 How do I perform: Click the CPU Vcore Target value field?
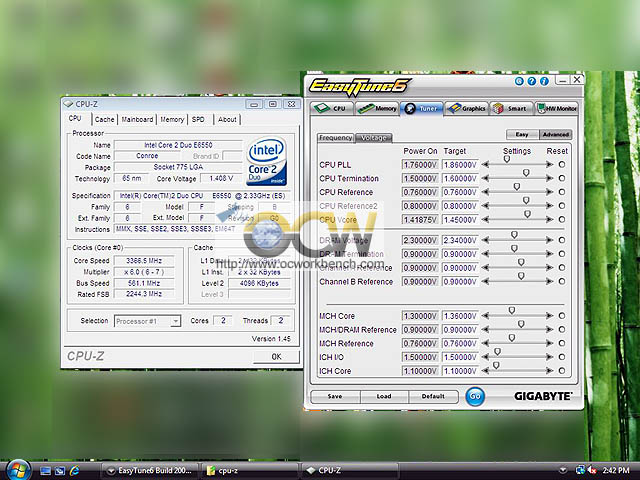[x=460, y=220]
